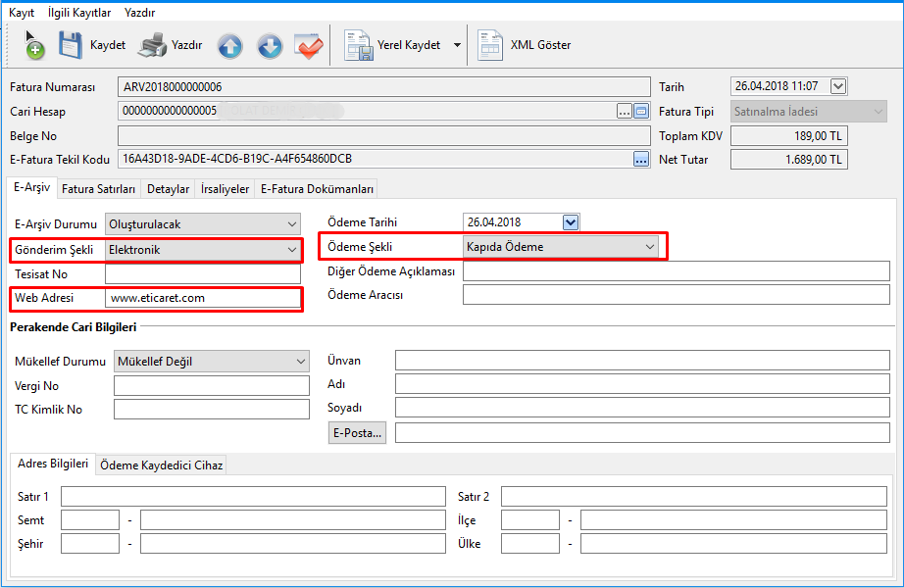Click the Yazdır printer icon

pyautogui.click(x=153, y=45)
